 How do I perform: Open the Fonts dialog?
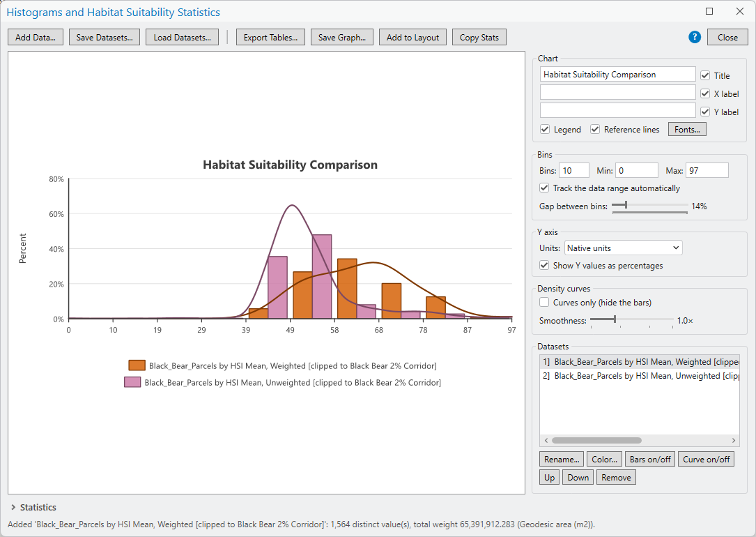[687, 129]
